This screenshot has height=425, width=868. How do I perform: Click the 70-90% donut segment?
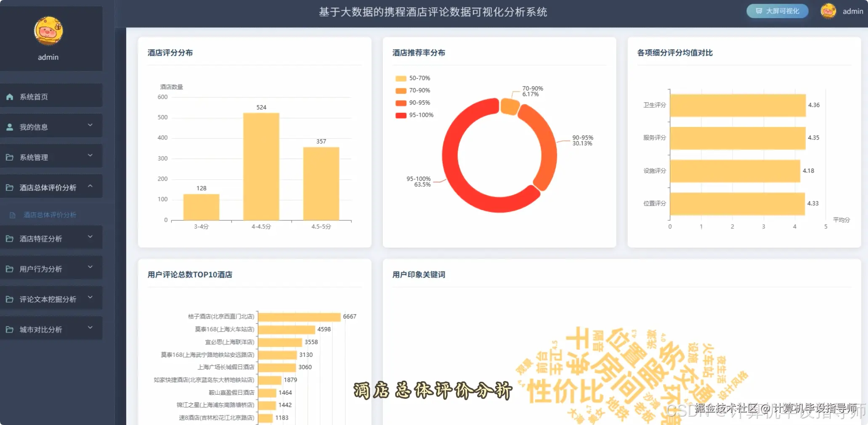tap(510, 106)
